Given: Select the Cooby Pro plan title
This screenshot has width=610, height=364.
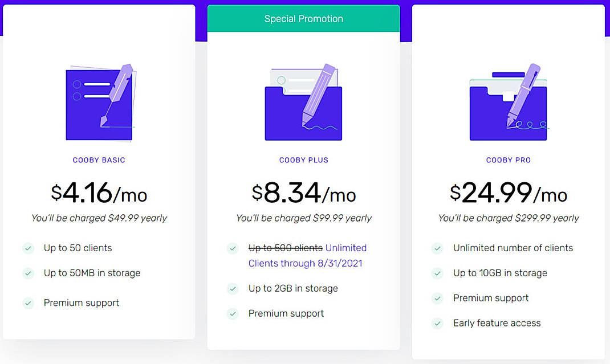Looking at the screenshot, I should point(508,160).
